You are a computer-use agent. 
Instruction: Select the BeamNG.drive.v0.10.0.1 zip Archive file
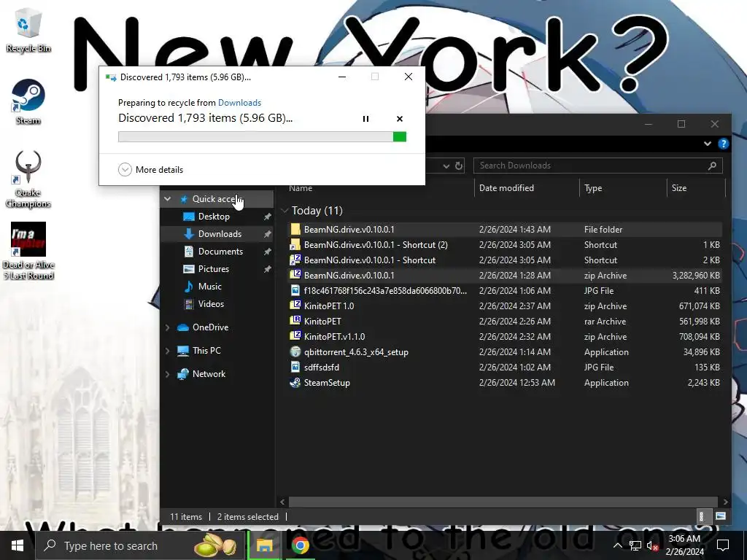click(x=505, y=276)
